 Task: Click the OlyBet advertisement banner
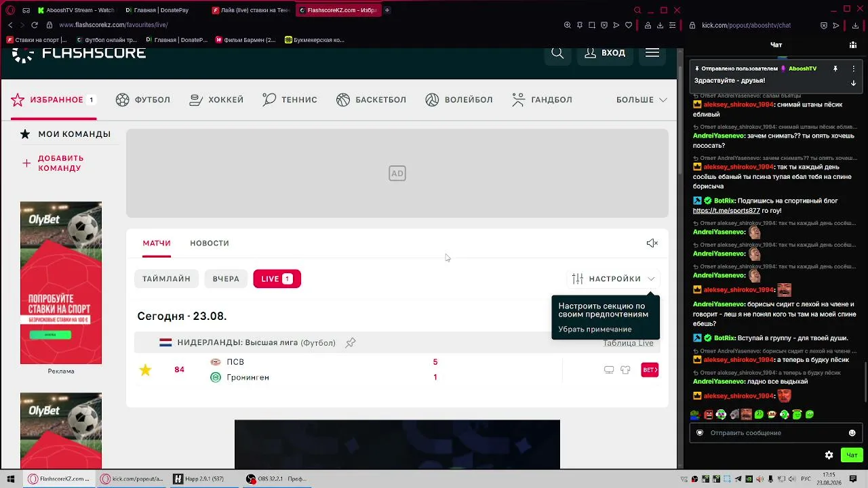tap(61, 283)
